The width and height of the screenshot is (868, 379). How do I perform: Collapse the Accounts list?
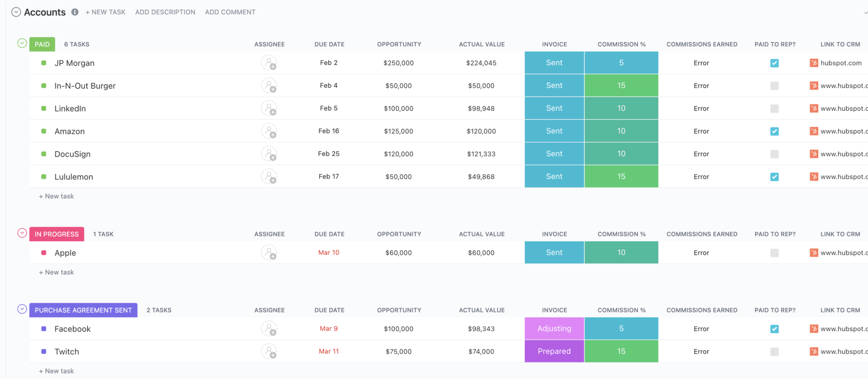click(x=16, y=12)
